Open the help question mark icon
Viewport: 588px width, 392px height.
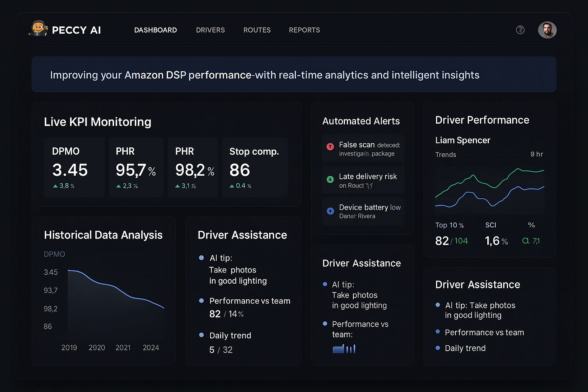coord(520,30)
